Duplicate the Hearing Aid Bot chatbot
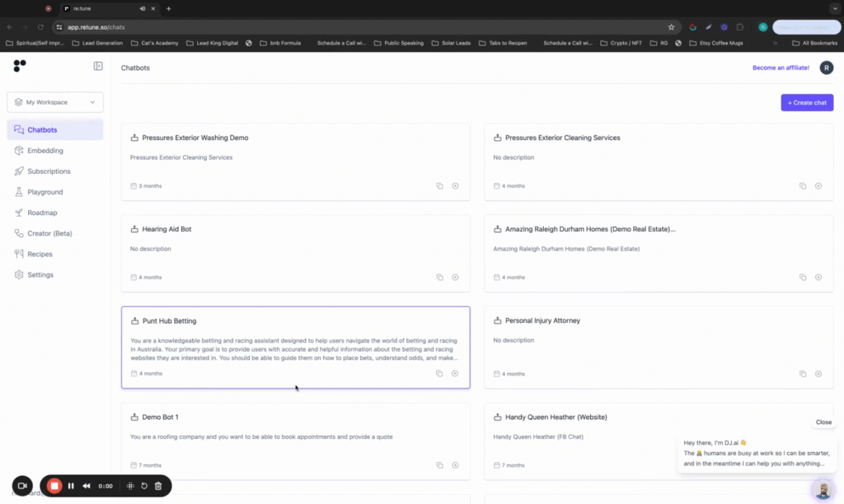844x504 pixels. [439, 278]
